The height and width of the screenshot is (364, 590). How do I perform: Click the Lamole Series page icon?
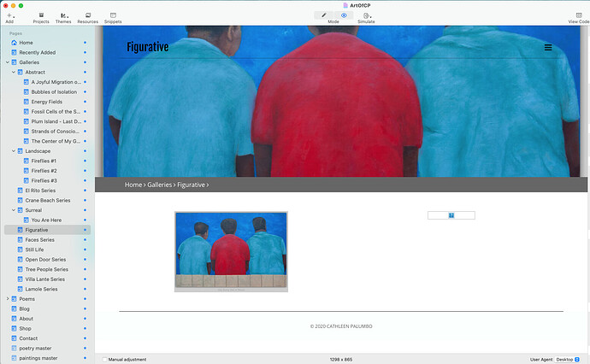[x=20, y=289]
